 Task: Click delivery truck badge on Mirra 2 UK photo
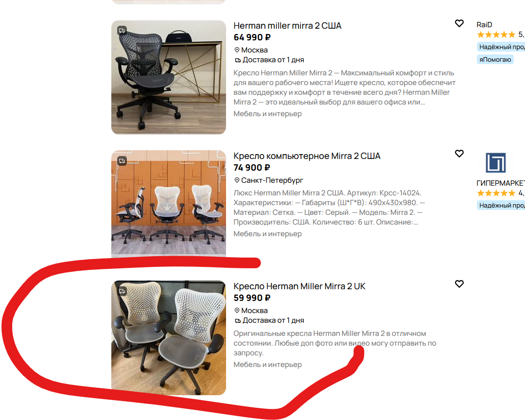[122, 291]
